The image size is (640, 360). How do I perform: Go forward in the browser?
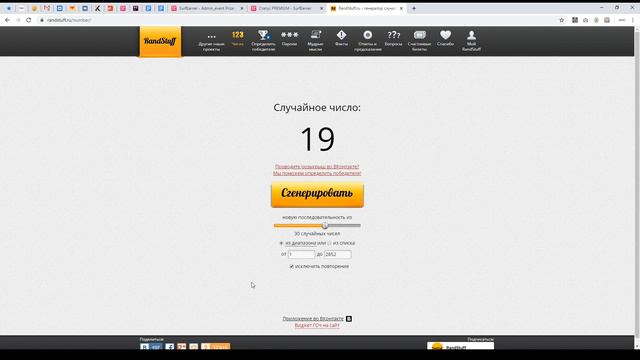18,20
